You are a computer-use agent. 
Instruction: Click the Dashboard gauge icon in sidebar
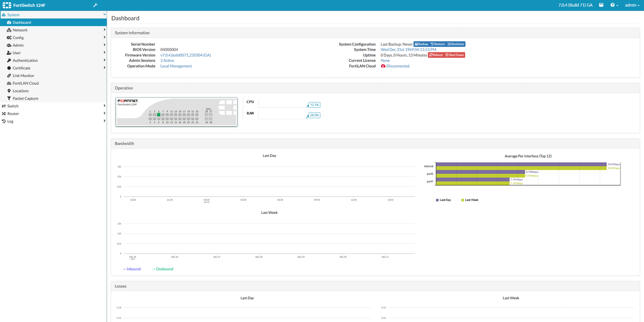(x=9, y=22)
